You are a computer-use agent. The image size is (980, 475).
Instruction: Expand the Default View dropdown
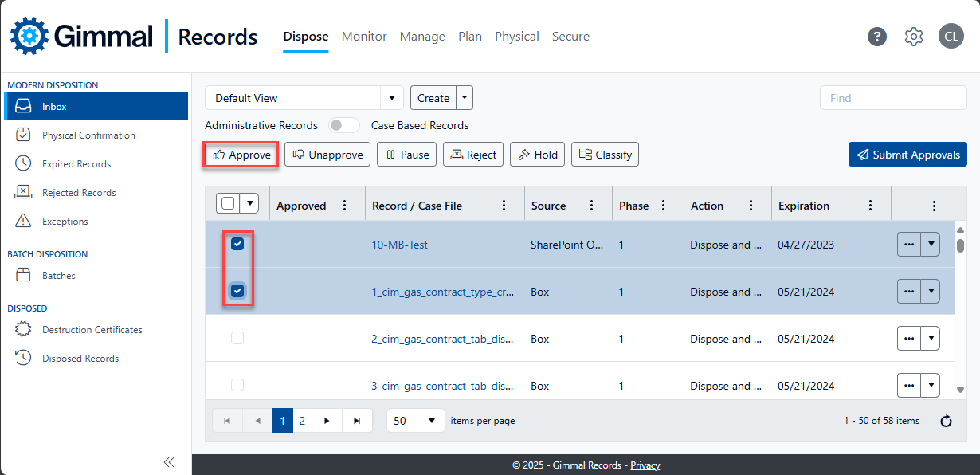(x=391, y=98)
